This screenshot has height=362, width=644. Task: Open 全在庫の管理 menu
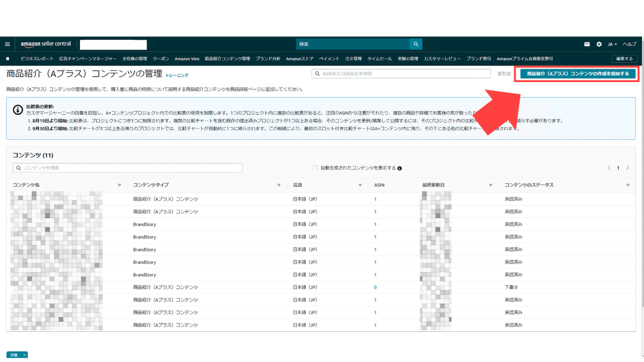134,58
